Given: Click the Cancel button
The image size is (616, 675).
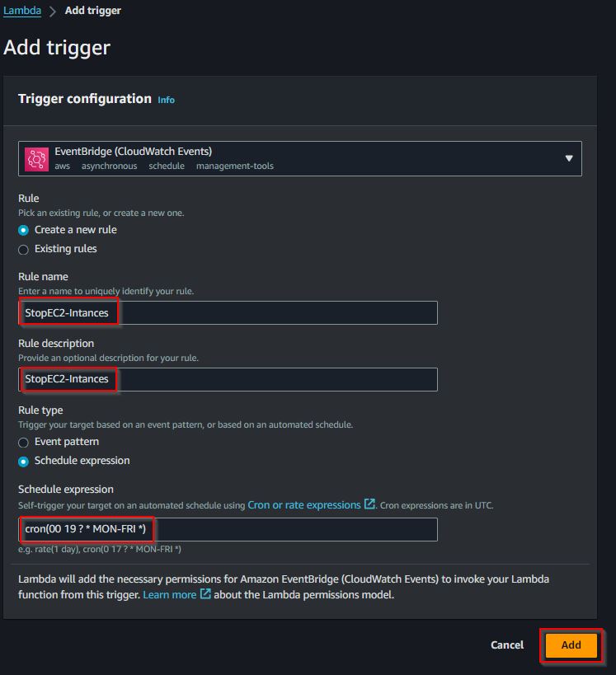Looking at the screenshot, I should coord(507,645).
